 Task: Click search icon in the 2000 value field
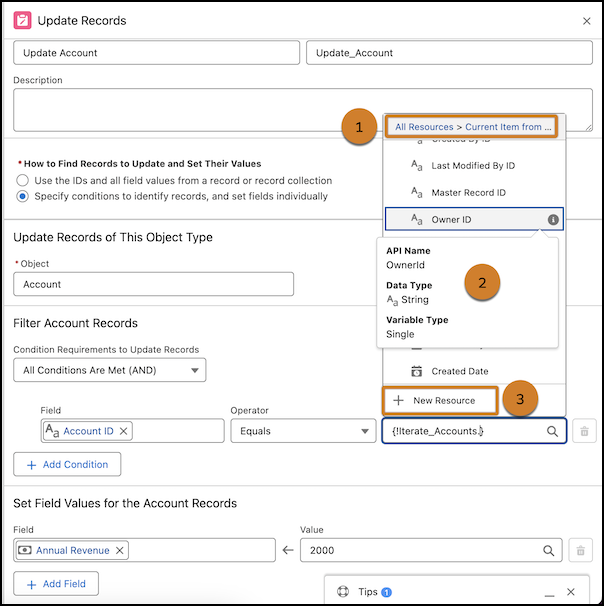tap(547, 550)
